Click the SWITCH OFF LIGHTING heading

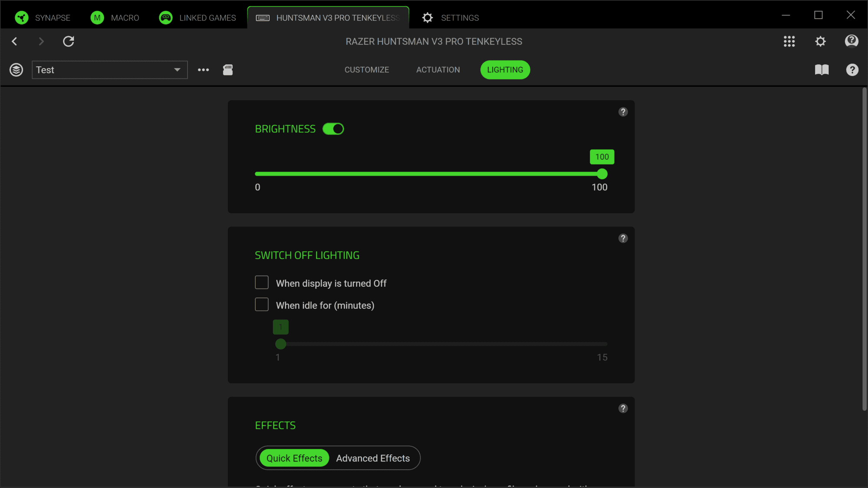[x=307, y=255]
